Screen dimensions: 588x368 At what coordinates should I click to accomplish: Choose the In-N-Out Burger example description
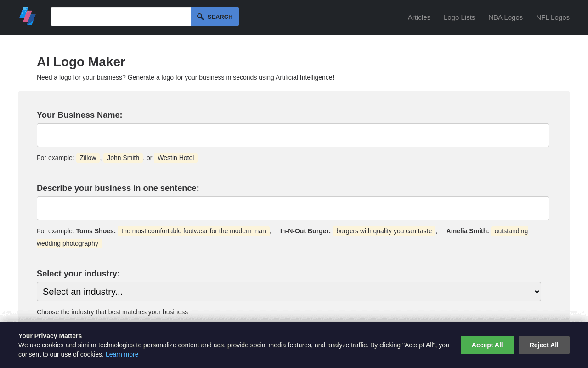[x=384, y=231]
